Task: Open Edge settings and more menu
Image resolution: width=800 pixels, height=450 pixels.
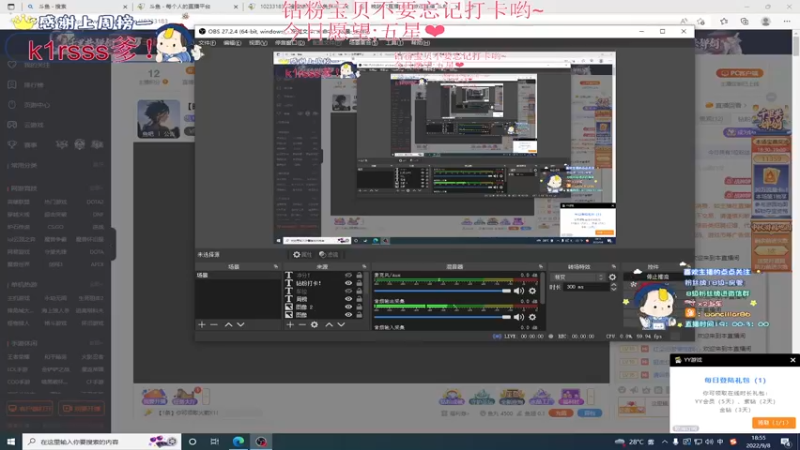Action: click(787, 21)
